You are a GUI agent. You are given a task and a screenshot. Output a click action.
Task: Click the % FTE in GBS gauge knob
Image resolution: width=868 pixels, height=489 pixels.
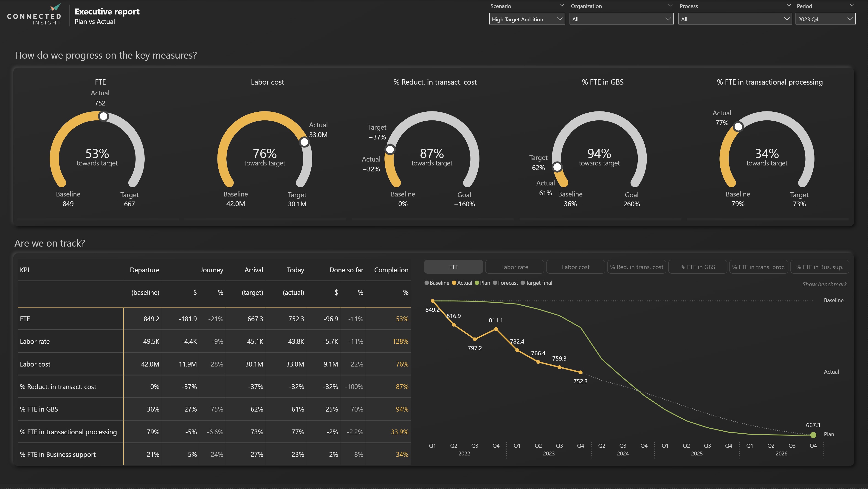557,167
